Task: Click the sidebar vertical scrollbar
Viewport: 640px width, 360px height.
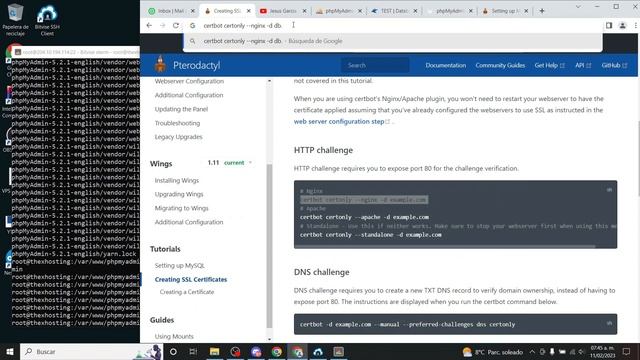Action: pos(269,245)
